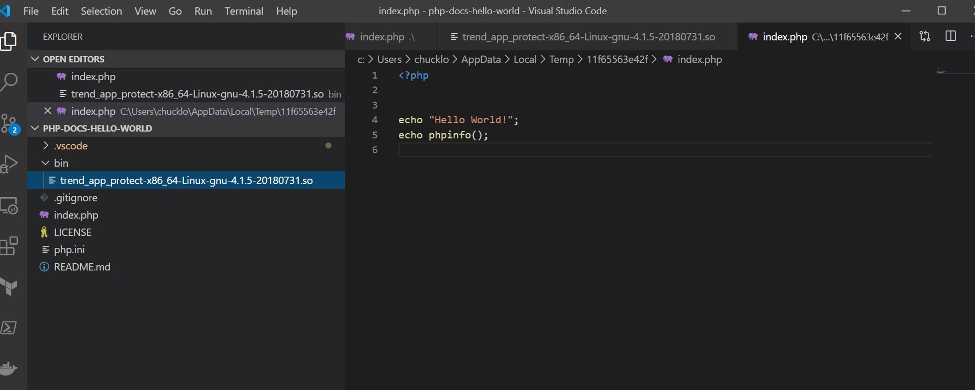Place cursor on empty line 6
Viewport: 977px width, 391px height.
click(x=665, y=149)
